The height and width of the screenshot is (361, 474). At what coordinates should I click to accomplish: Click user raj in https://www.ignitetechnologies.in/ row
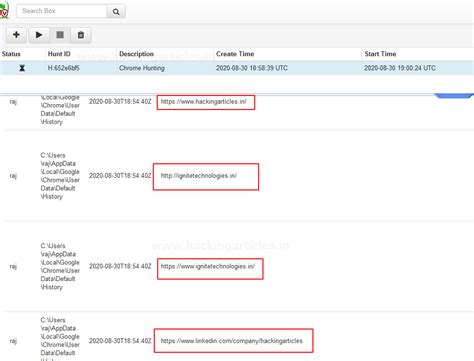pyautogui.click(x=13, y=266)
